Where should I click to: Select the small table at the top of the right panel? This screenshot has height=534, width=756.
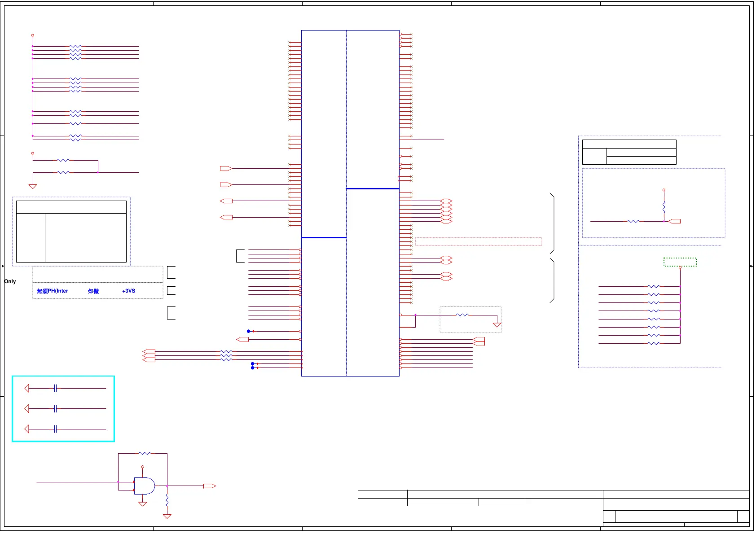(x=629, y=152)
